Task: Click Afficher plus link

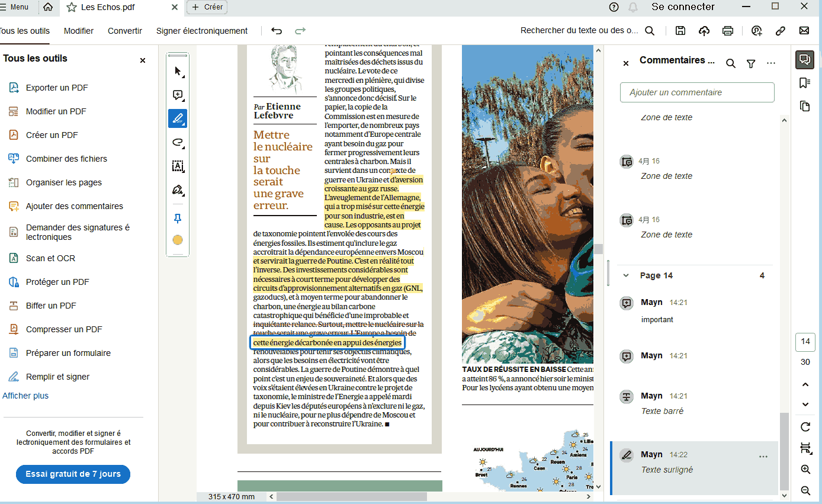Action: pyautogui.click(x=25, y=396)
